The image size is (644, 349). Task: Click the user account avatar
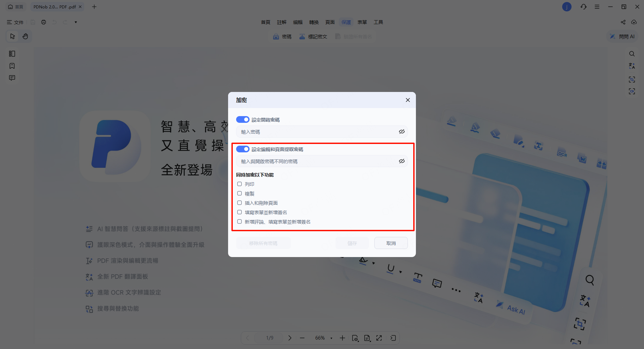(x=567, y=7)
